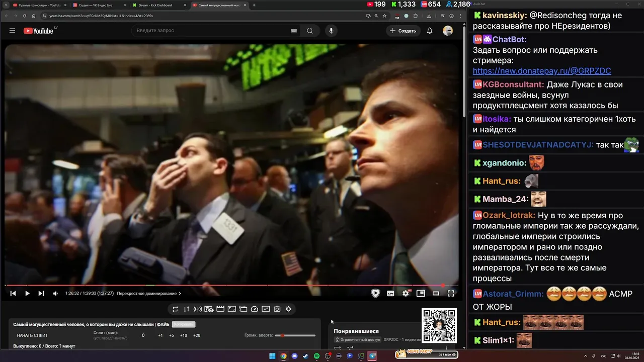Click the clapperboard icon in enhancer toolbar
The width and height of the screenshot is (644, 362).
pyautogui.click(x=220, y=309)
